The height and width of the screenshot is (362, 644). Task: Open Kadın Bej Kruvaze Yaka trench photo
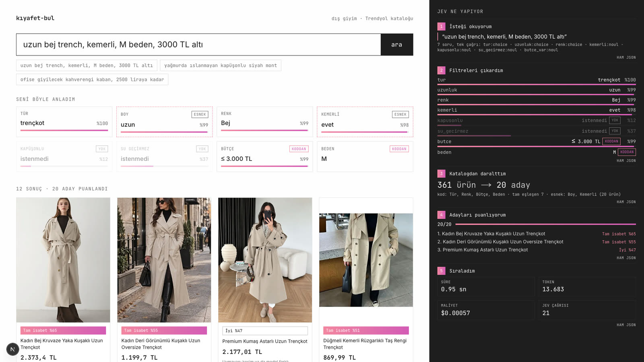(x=63, y=260)
